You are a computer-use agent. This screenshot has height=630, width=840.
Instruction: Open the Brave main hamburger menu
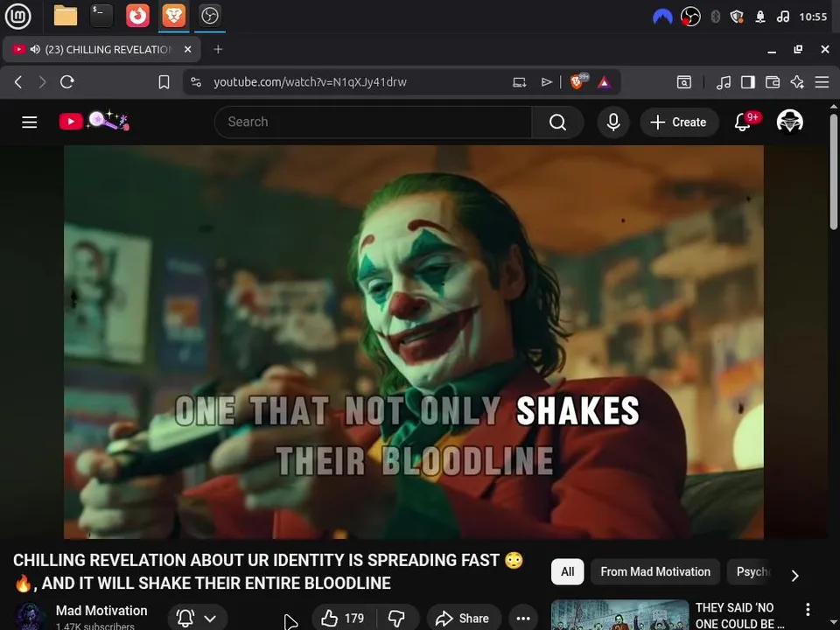[822, 82]
